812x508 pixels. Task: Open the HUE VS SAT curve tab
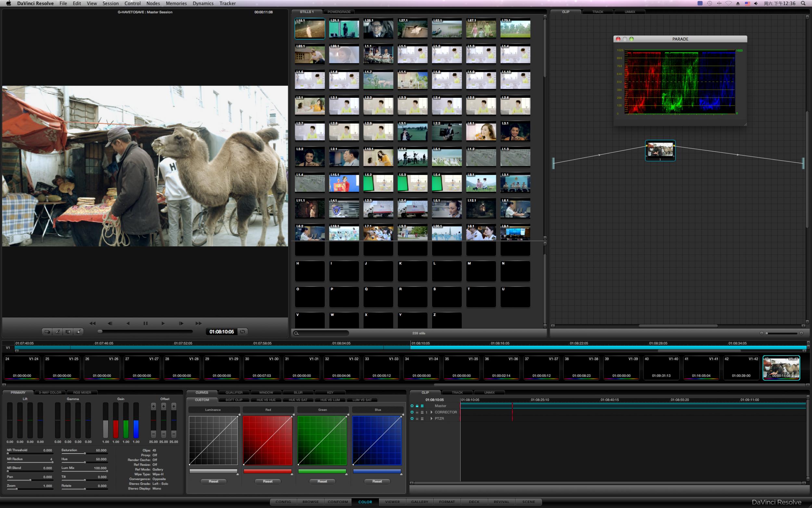click(x=298, y=400)
